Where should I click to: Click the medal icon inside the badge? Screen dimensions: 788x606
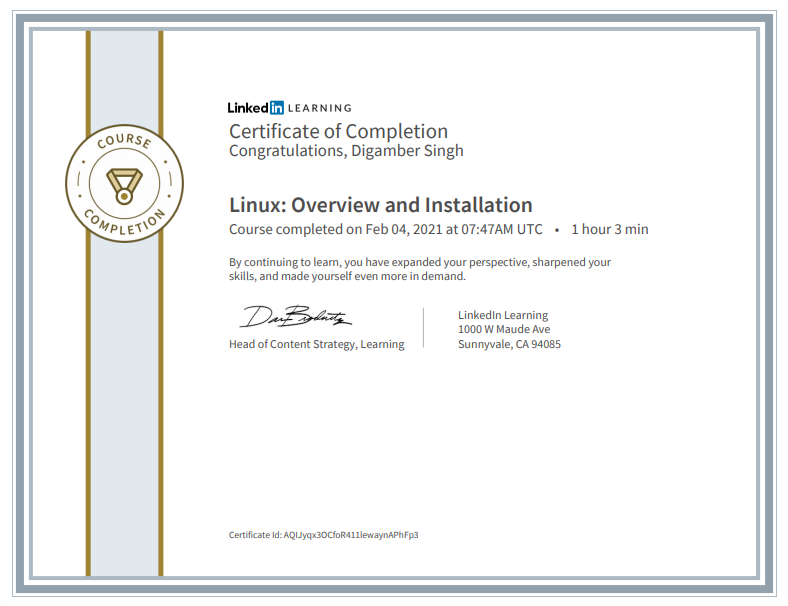tap(125, 183)
